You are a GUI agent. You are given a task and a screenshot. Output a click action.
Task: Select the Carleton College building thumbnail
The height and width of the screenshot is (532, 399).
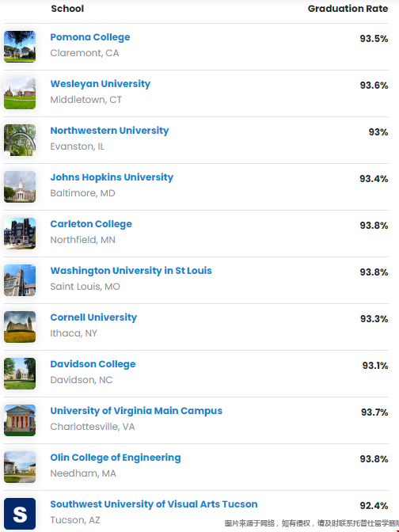pyautogui.click(x=20, y=234)
